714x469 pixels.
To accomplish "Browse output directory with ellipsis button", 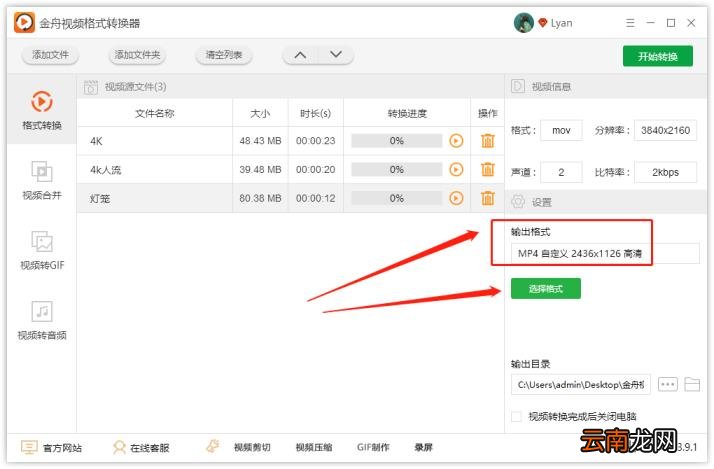I will (x=668, y=385).
